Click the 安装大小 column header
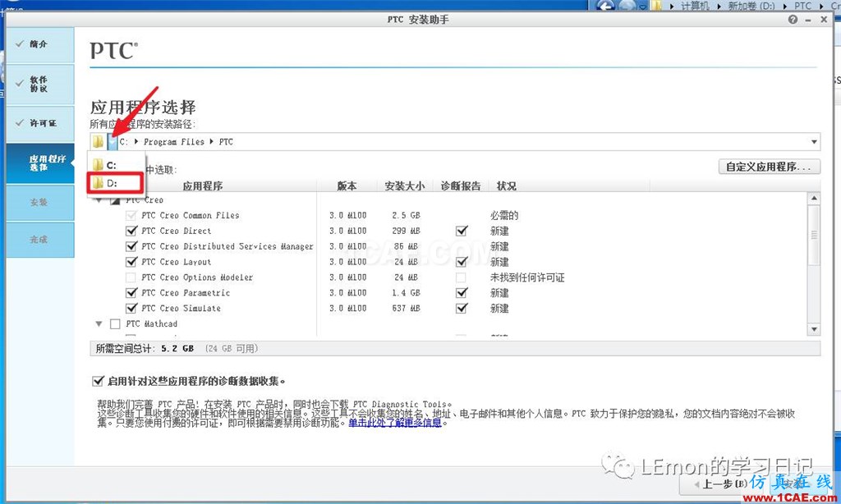841x504 pixels. coord(404,186)
